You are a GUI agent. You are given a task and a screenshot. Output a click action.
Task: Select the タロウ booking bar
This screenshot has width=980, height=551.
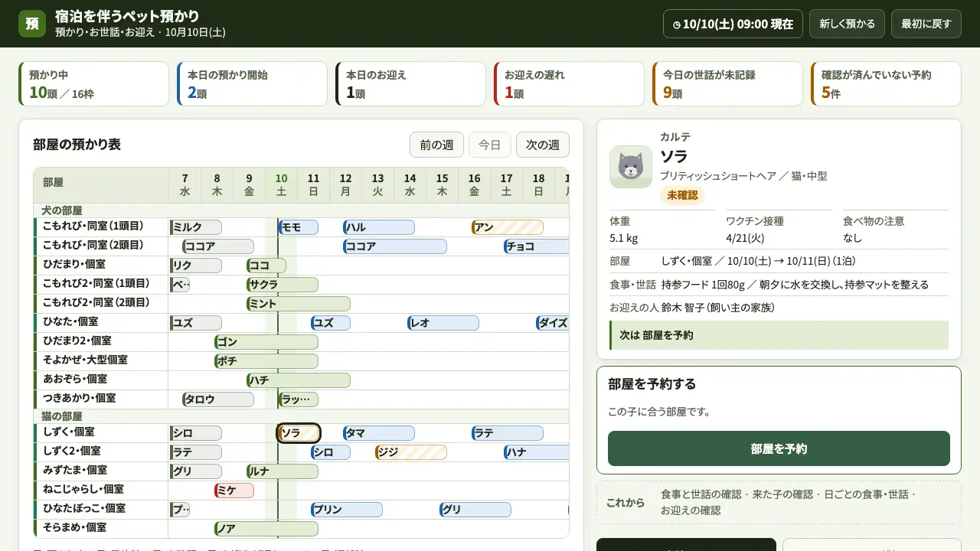point(218,399)
